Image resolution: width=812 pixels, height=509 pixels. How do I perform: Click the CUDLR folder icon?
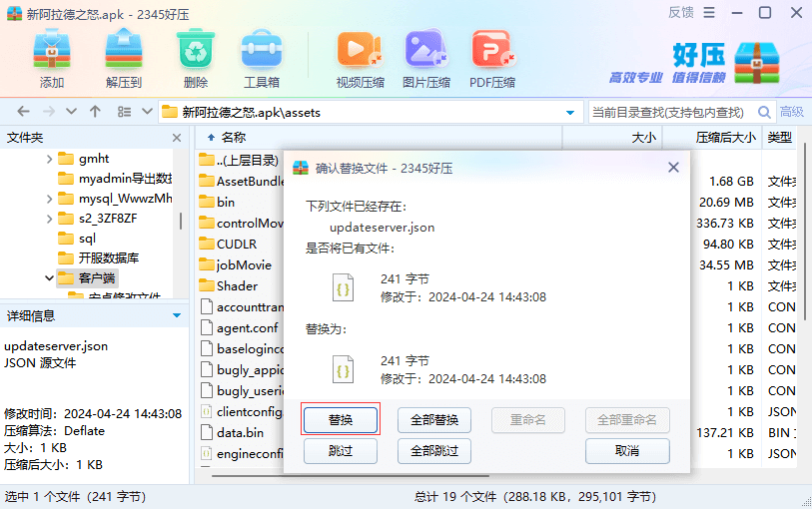[x=207, y=244]
